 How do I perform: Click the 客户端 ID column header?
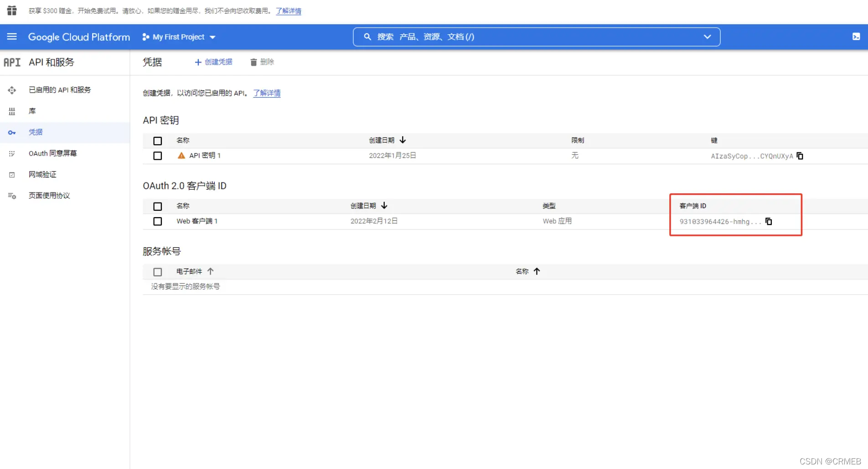pyautogui.click(x=693, y=206)
